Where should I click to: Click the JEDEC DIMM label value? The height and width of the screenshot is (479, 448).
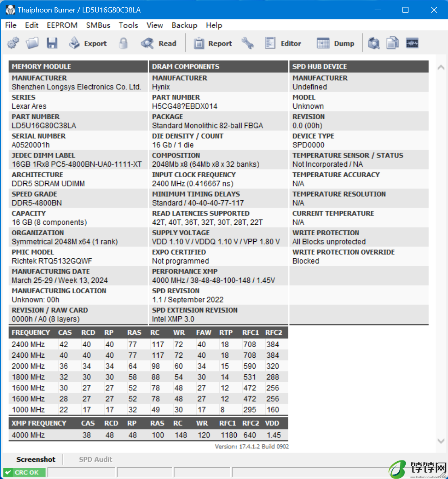pyautogui.click(x=77, y=164)
